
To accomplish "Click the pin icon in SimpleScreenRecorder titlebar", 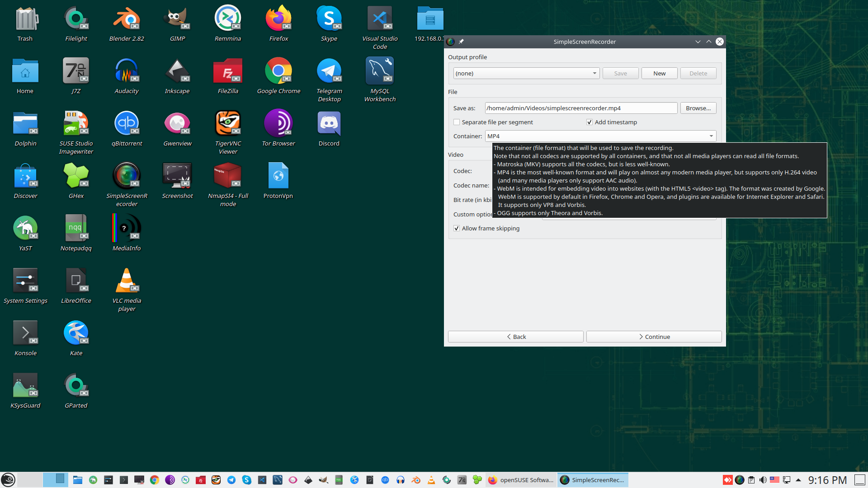I will tap(461, 42).
